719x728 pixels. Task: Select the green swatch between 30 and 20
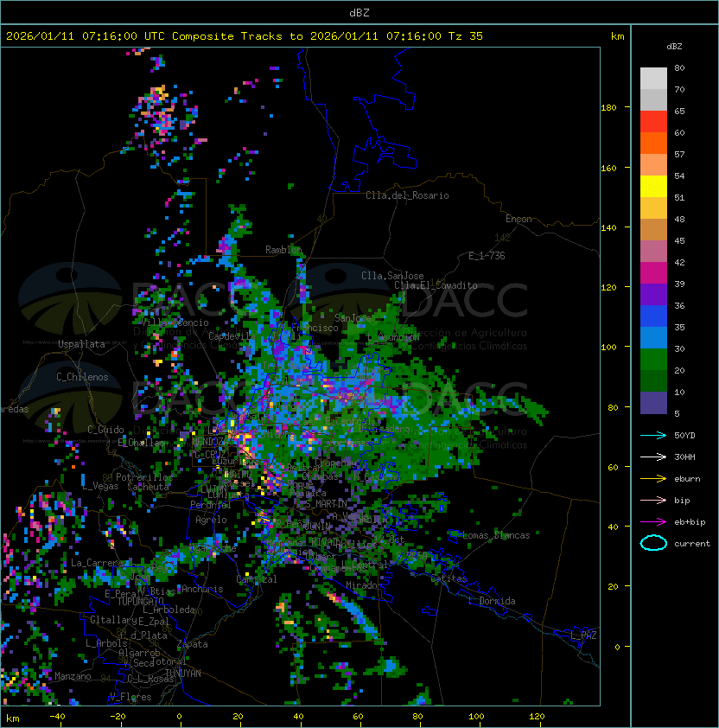[x=653, y=360]
